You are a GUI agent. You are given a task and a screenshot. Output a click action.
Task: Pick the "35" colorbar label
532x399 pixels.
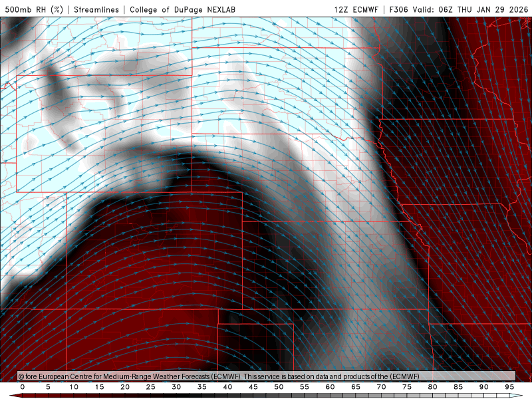(202, 387)
